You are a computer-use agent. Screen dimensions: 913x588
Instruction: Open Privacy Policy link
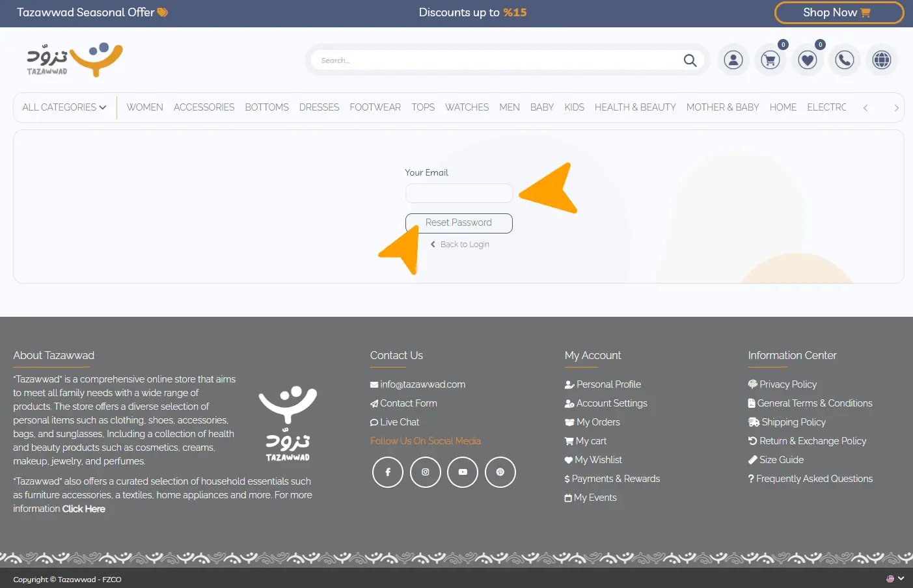point(782,384)
